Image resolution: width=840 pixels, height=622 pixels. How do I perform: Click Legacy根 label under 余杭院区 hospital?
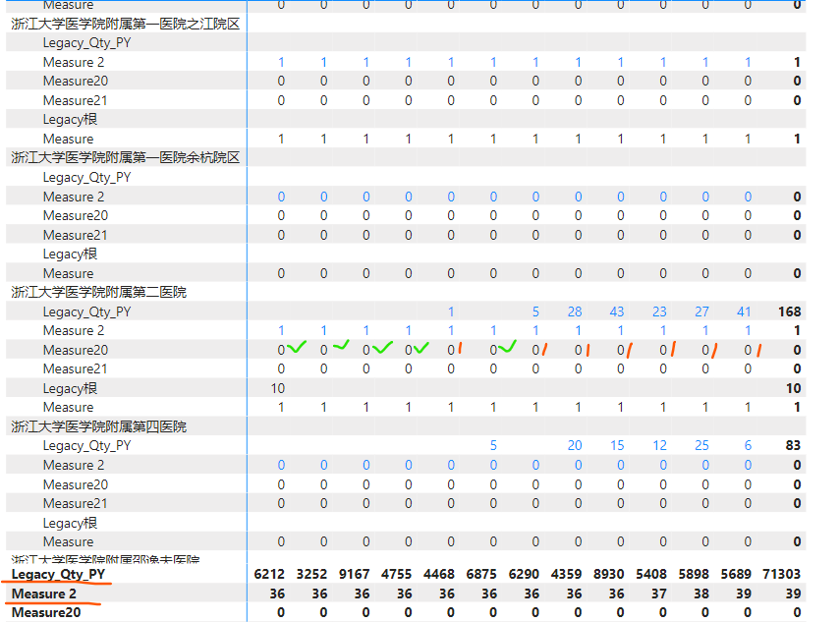(70, 254)
